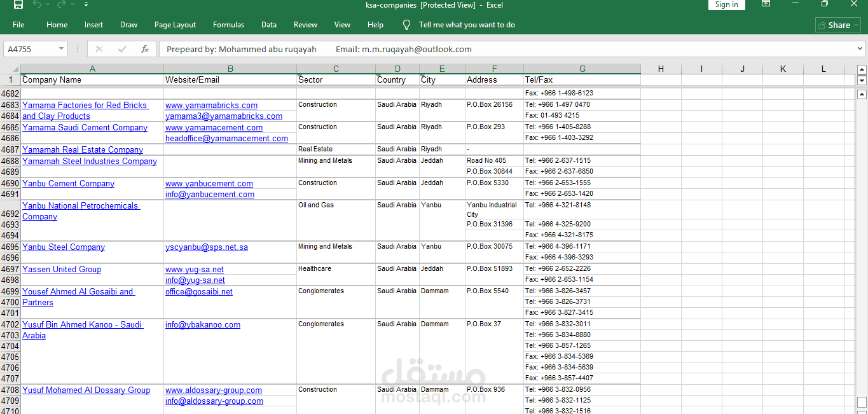The width and height of the screenshot is (868, 414).
Task: Click the Enter checkmark in formula bar
Action: pyautogui.click(x=122, y=49)
